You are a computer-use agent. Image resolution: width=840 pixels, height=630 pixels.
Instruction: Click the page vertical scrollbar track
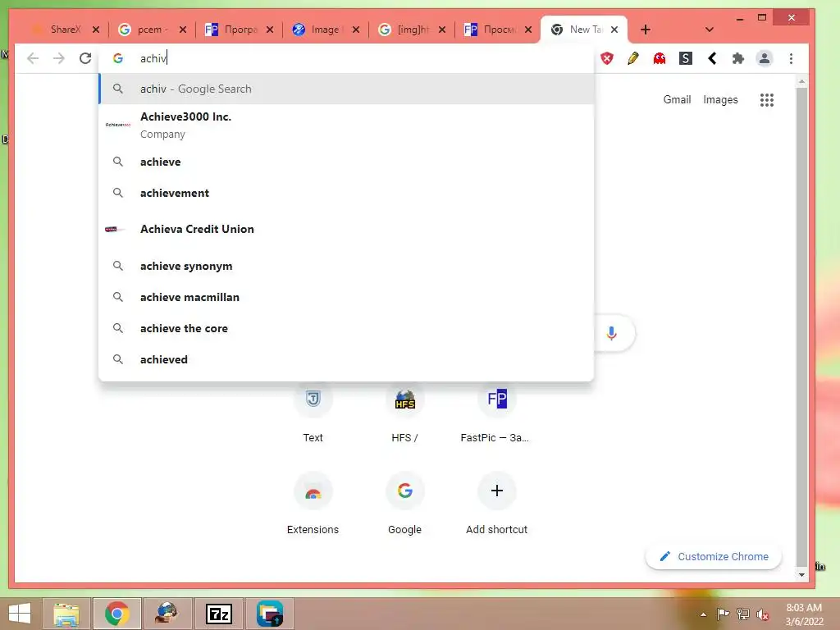801,328
